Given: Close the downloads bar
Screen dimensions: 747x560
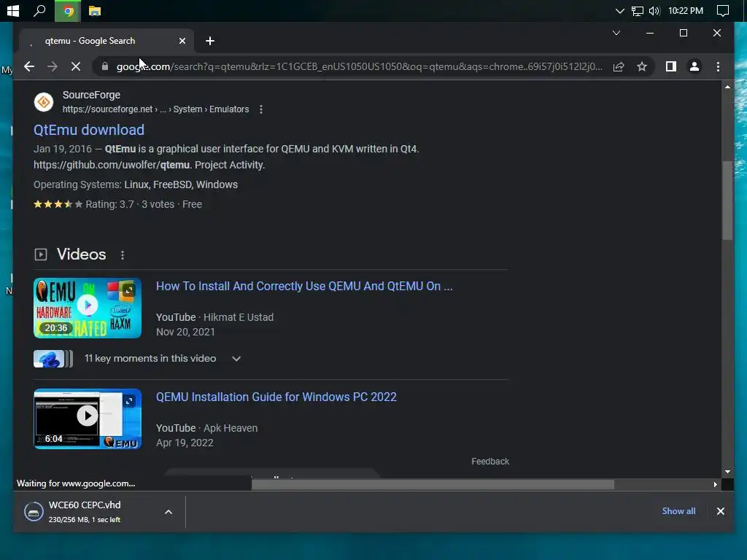Looking at the screenshot, I should pos(720,511).
